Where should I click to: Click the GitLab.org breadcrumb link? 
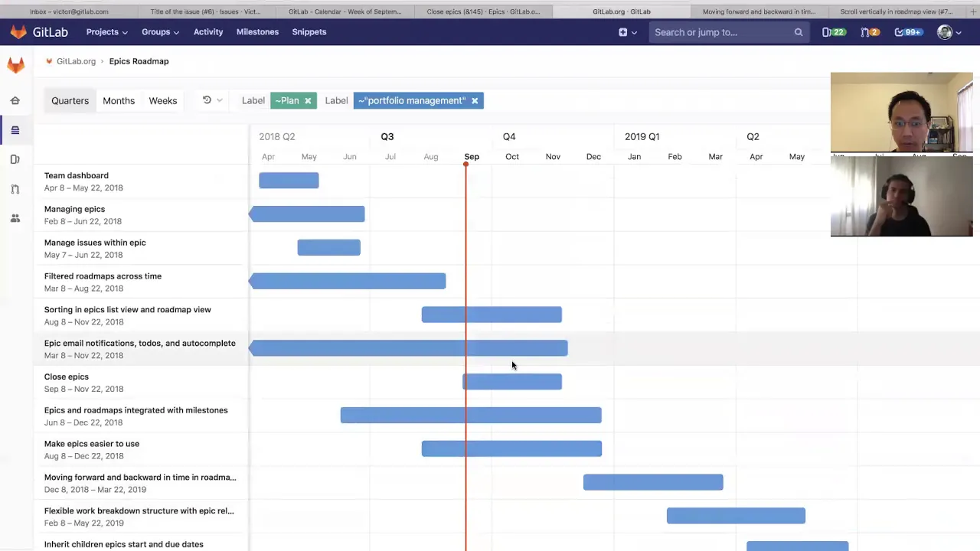click(76, 61)
